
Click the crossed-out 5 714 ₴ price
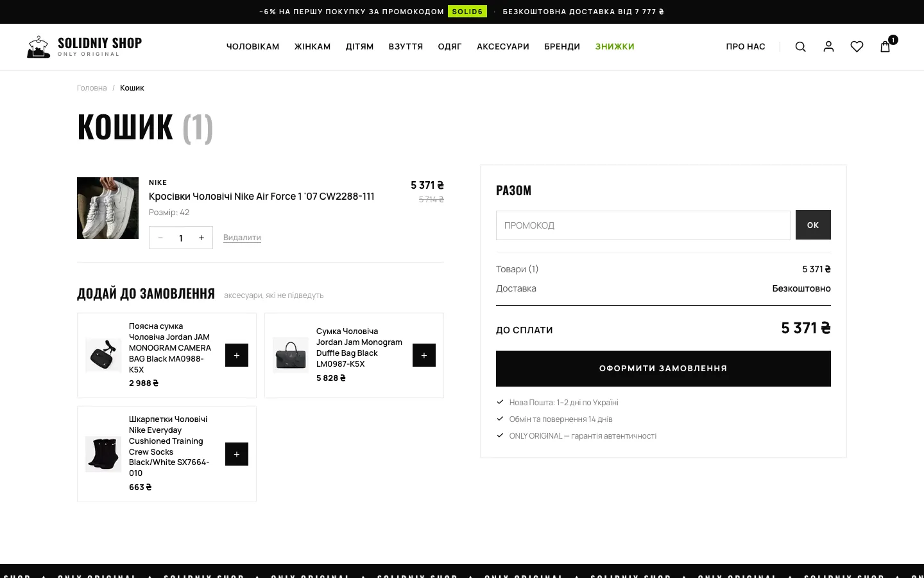[x=431, y=200]
